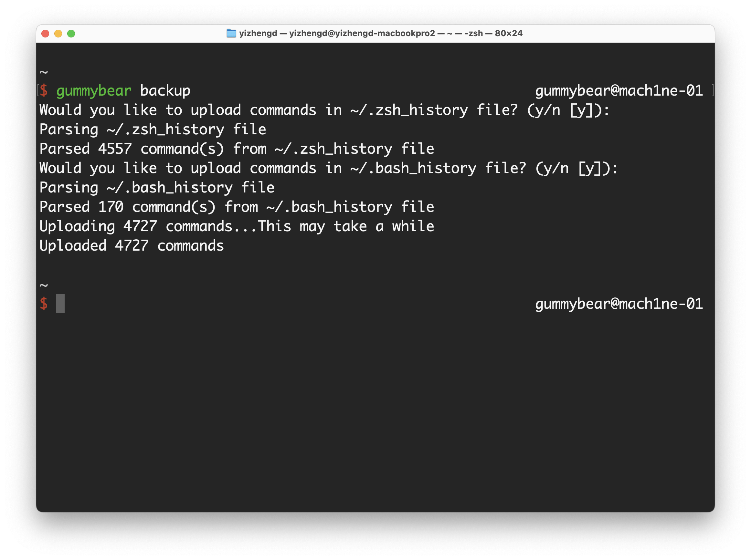The height and width of the screenshot is (560, 751).
Task: Click the green gummybear command name
Action: (x=94, y=90)
